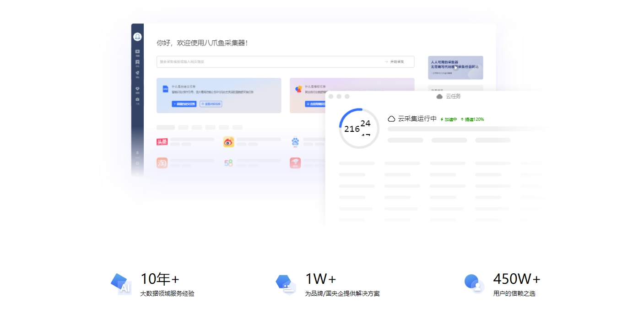Screen dimensions: 644x336
Task: Click the cloud icon next to 云采集运行中
Action: point(391,119)
